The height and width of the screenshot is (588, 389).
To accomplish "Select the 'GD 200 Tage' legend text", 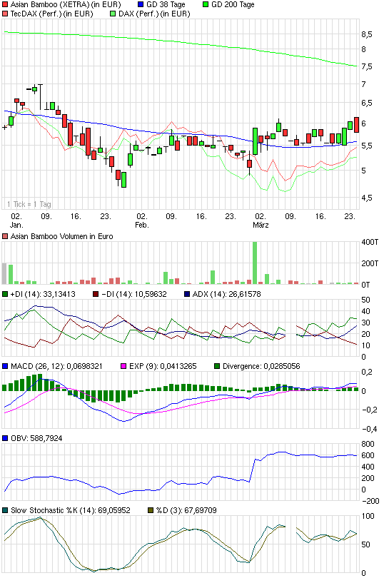I will click(x=233, y=5).
